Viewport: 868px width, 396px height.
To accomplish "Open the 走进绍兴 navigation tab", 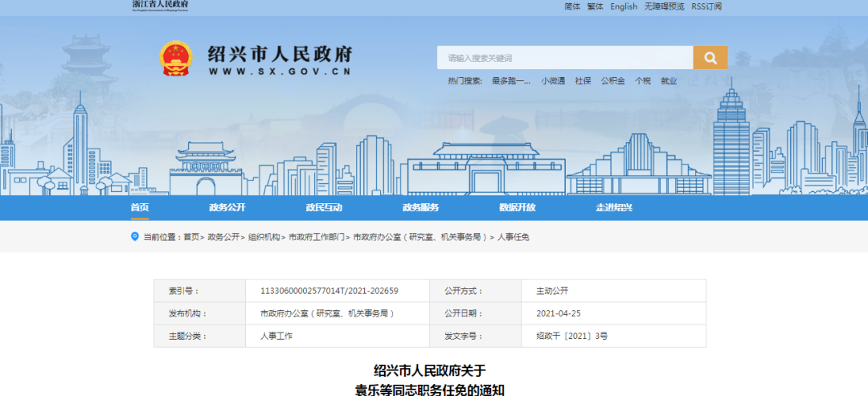I will click(614, 208).
